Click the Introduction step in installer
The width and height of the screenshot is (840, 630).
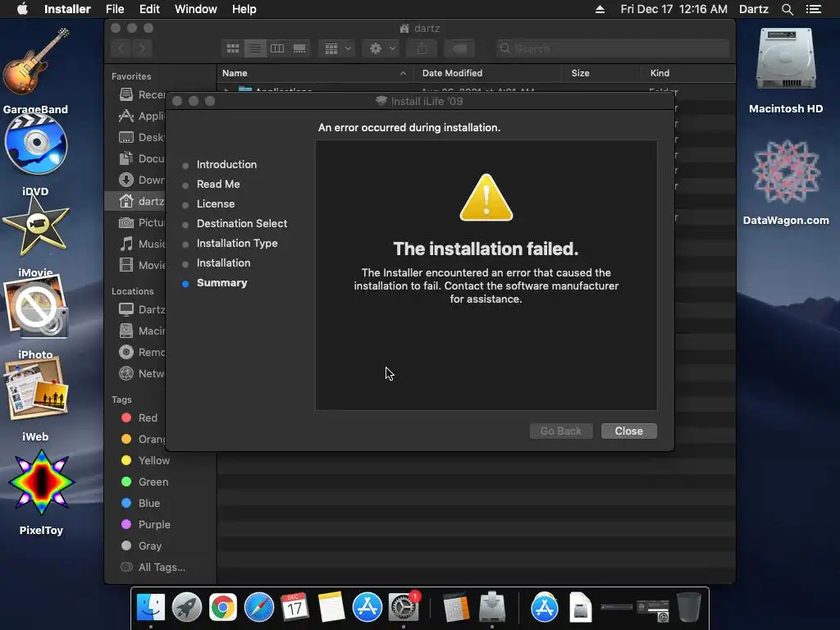pyautogui.click(x=226, y=164)
